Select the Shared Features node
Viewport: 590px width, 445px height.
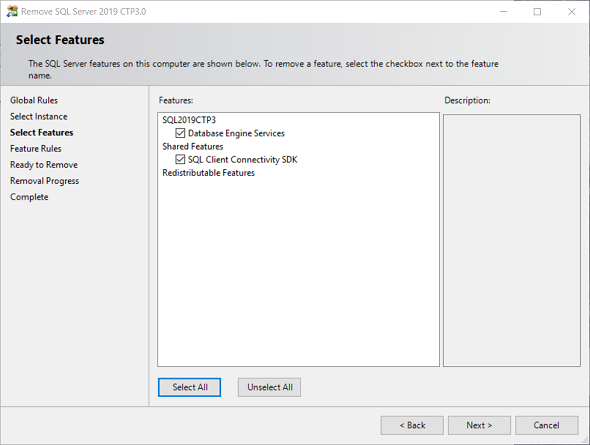point(193,146)
